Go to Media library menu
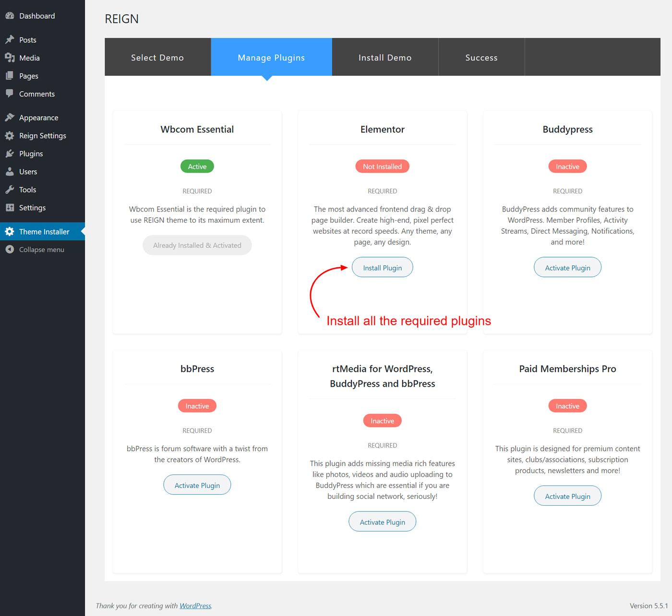 coord(29,58)
